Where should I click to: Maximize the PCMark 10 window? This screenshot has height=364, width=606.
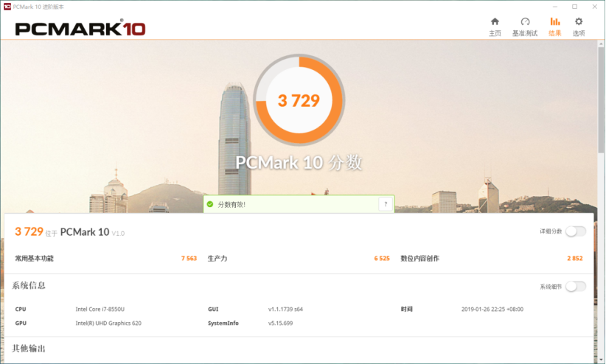pyautogui.click(x=575, y=7)
